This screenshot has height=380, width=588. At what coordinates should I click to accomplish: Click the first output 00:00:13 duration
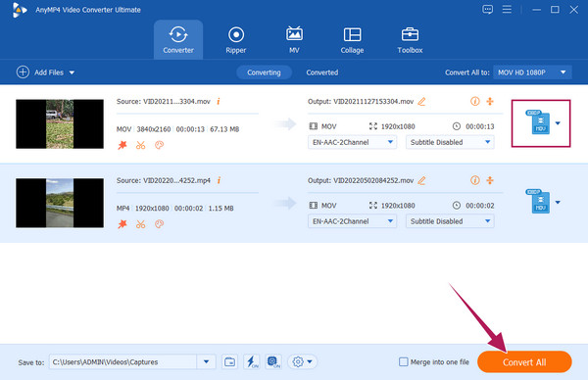pyautogui.click(x=479, y=126)
